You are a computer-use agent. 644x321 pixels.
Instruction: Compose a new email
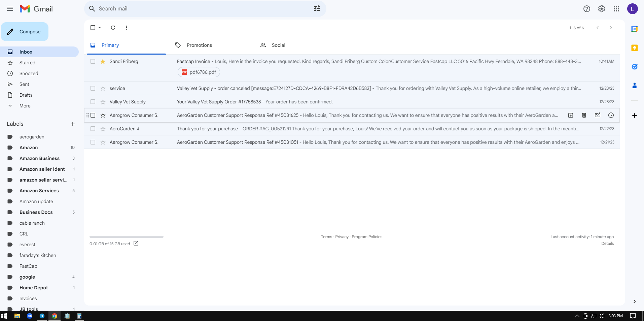[25, 32]
